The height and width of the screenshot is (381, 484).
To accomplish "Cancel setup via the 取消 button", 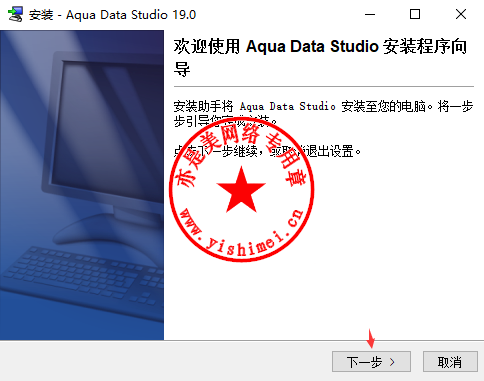I will pyautogui.click(x=450, y=362).
